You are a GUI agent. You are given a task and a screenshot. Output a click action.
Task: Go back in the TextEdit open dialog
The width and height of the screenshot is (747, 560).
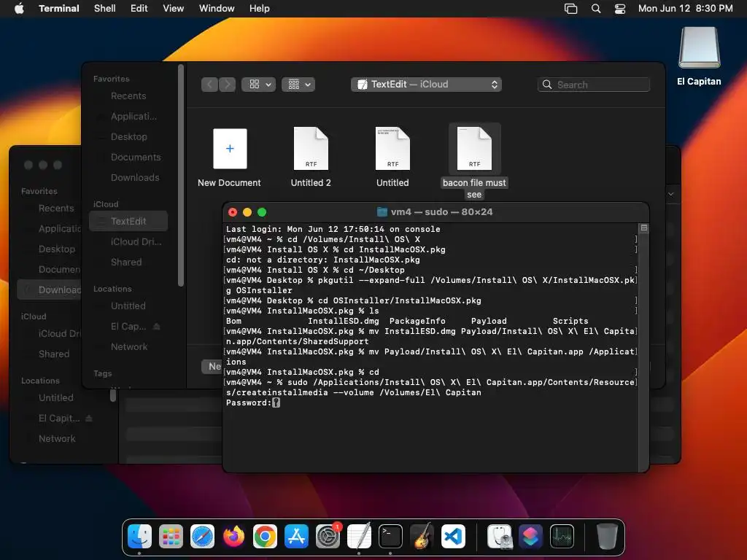click(209, 85)
